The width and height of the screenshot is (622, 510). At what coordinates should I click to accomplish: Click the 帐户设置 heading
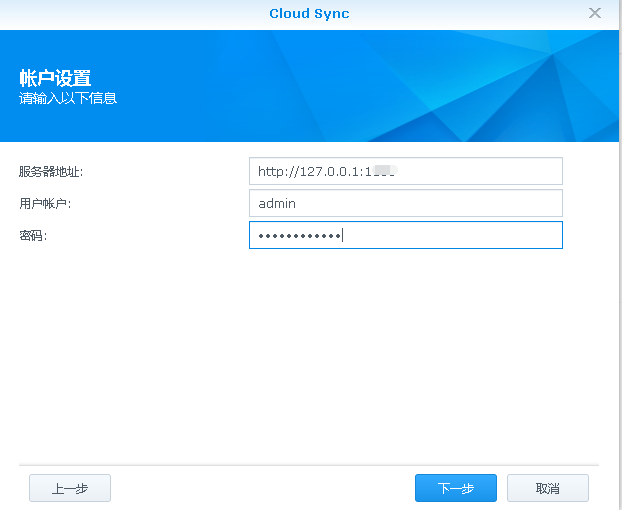pyautogui.click(x=55, y=78)
